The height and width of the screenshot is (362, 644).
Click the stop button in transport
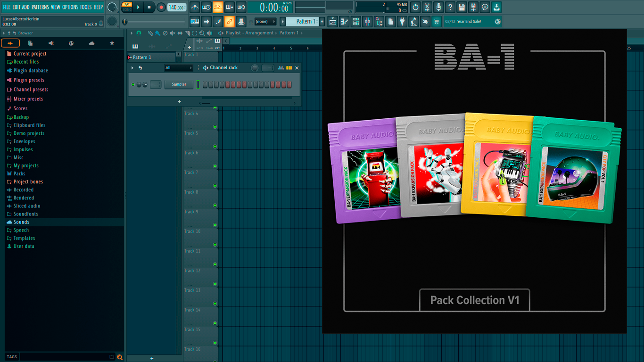149,7
